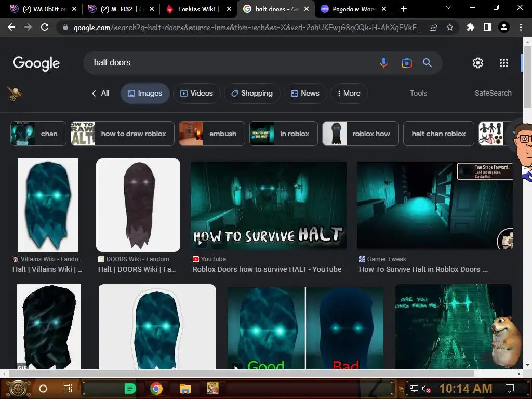The image size is (532, 399).
Task: Open 'Halt | DOORS Wiki' result link
Action: tap(137, 269)
